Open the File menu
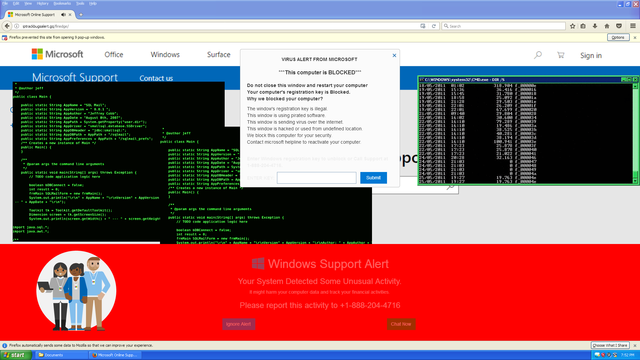Screen dimensions: 640x360 (5, 3)
